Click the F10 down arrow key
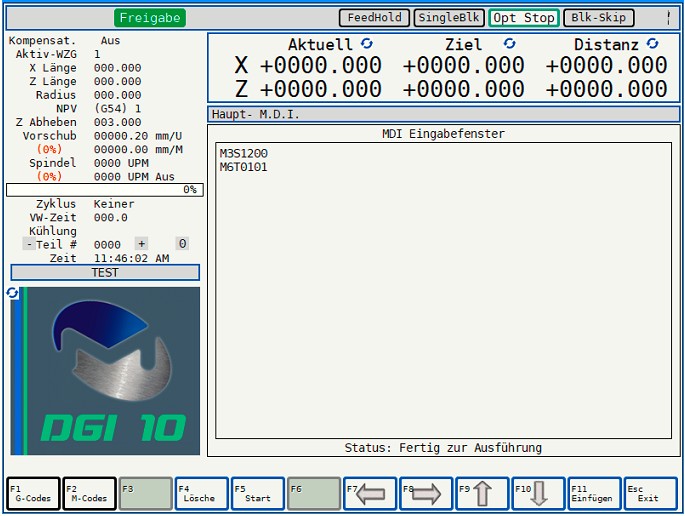Viewport: 685px width, 516px height. coord(538,494)
